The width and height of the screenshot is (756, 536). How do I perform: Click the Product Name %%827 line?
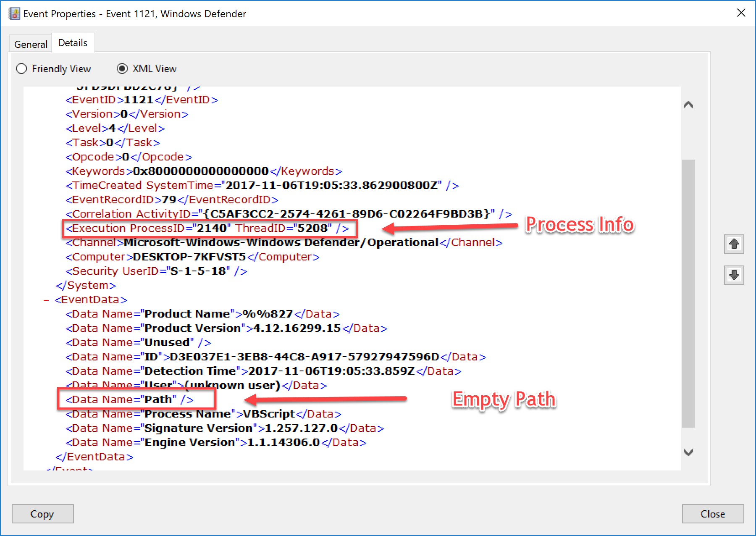coord(203,314)
